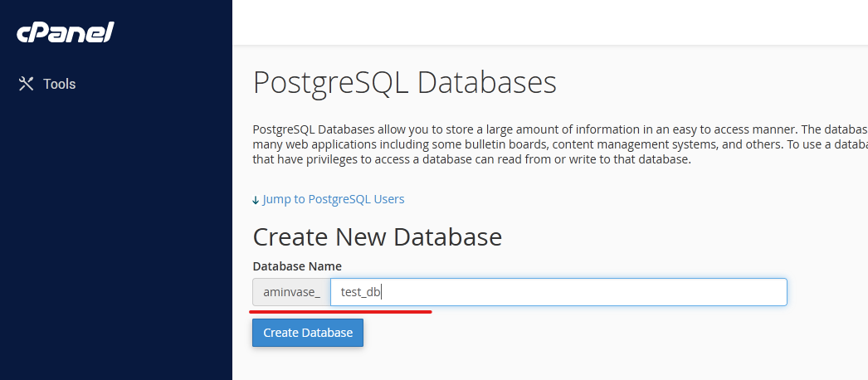Viewport: 868px width, 380px height.
Task: Click the aminvase_ prefix box
Action: 291,292
